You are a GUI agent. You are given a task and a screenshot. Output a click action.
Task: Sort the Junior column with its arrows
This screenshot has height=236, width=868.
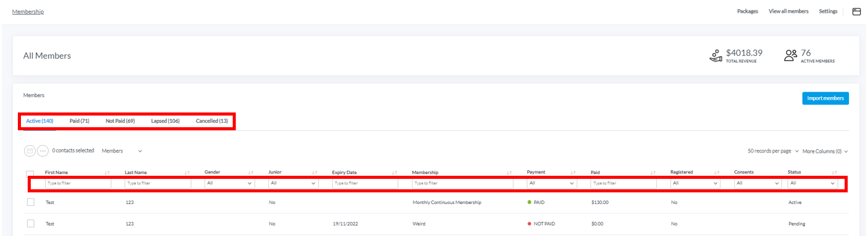click(x=315, y=173)
